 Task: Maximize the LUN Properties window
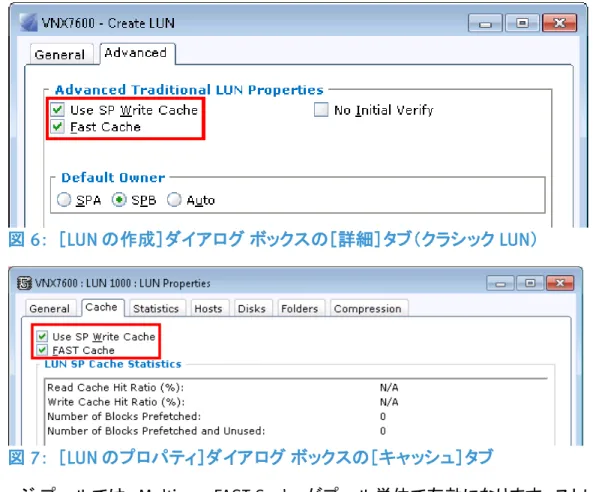point(530,283)
